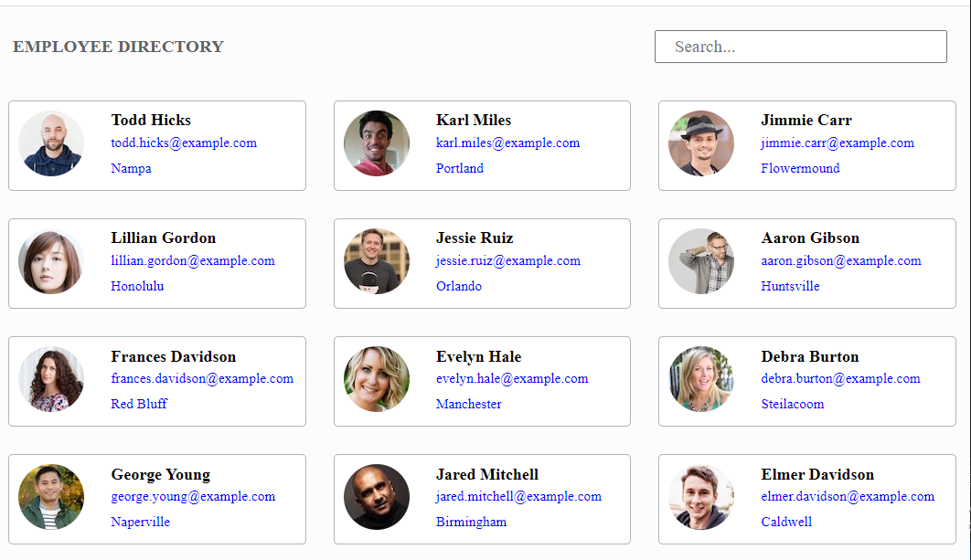Click the Search input field
The width and height of the screenshot is (971, 560).
(801, 47)
